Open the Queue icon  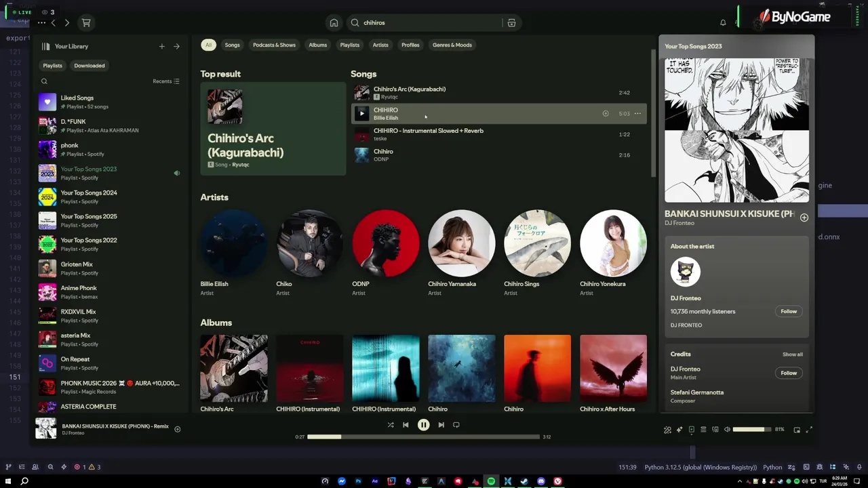point(703,430)
